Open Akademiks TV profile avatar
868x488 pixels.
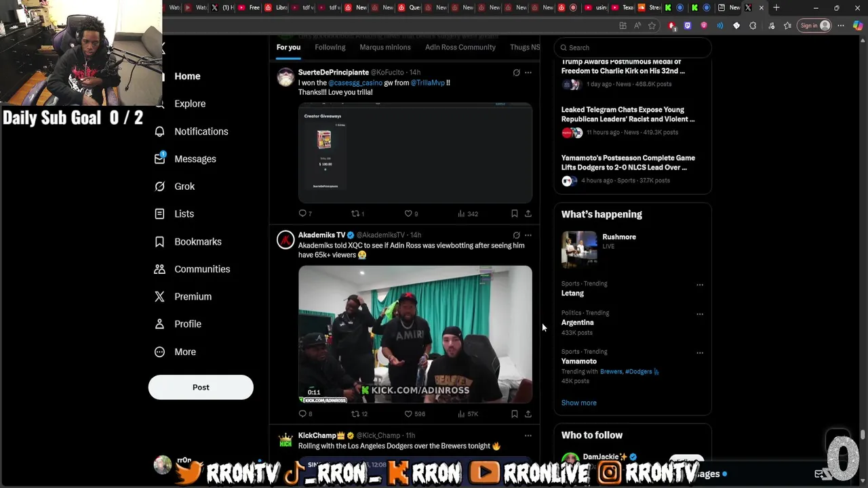285,240
